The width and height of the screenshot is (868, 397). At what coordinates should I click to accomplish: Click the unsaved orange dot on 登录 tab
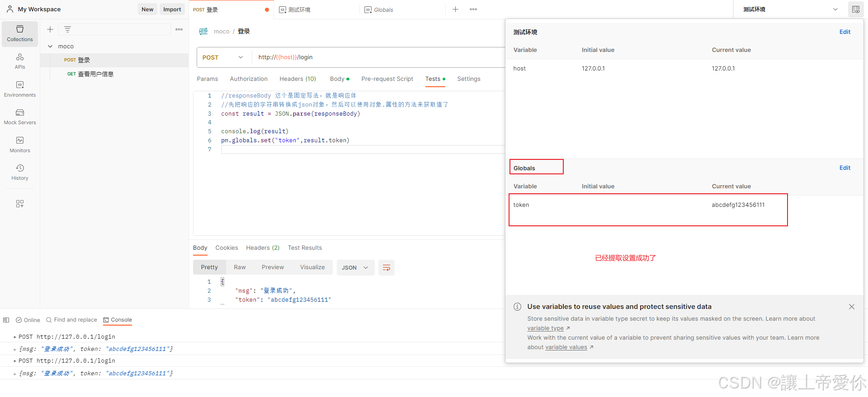[x=267, y=9]
